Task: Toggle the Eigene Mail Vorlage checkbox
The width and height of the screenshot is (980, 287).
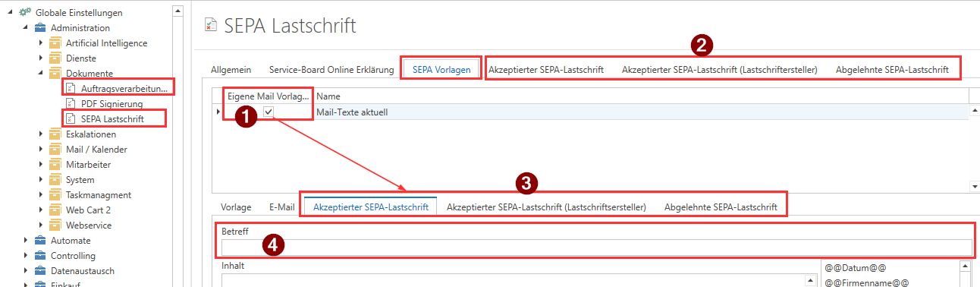Action: pos(269,112)
